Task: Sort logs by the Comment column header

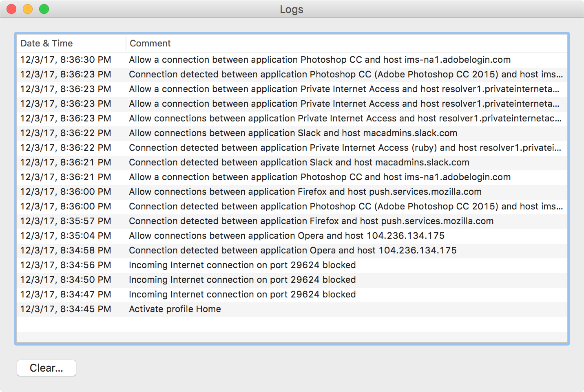Action: click(x=150, y=43)
